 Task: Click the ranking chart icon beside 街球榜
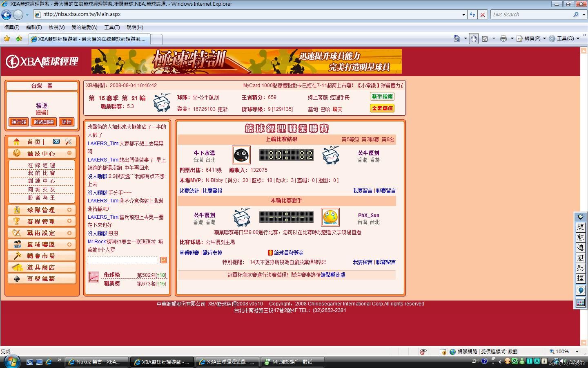tap(94, 277)
